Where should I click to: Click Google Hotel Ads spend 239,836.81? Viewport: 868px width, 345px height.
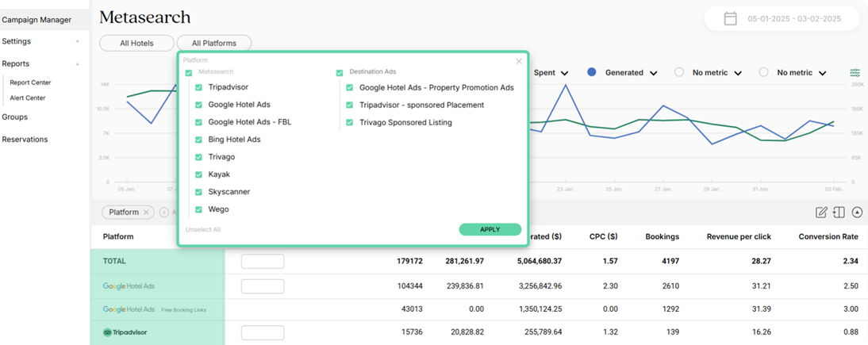464,286
